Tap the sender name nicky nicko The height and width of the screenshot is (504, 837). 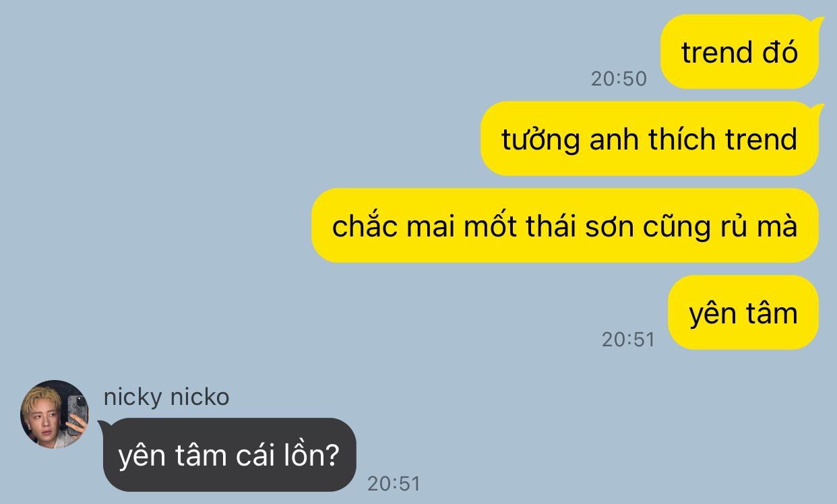tap(166, 397)
